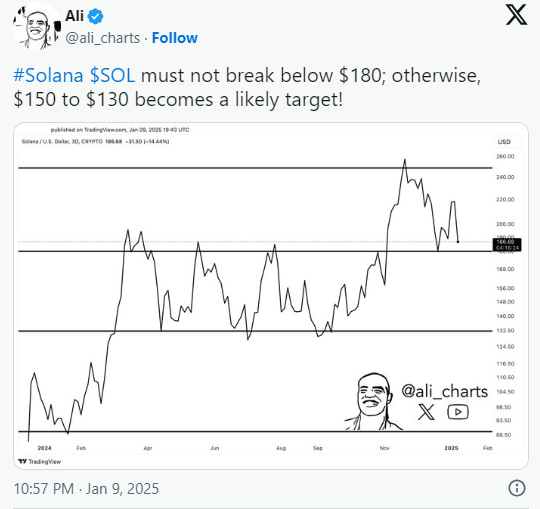Image resolution: width=540 pixels, height=509 pixels.
Task: Click the X icon in the chart watermark
Action: click(426, 412)
